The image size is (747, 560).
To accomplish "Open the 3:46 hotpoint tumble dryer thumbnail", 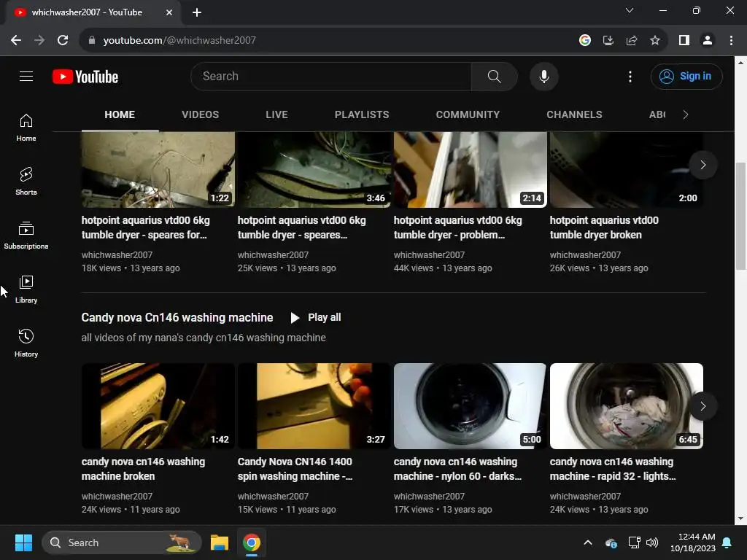I will pos(314,170).
